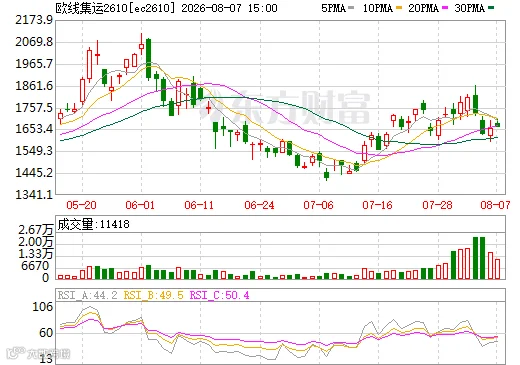
Task: Click the RSI_A:44.2 indicator label
Action: coord(88,295)
